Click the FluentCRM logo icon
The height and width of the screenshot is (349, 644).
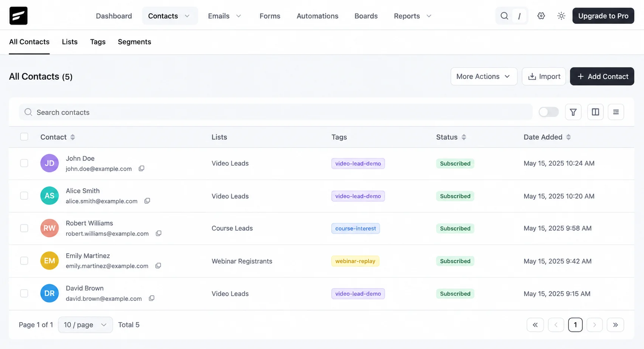18,16
